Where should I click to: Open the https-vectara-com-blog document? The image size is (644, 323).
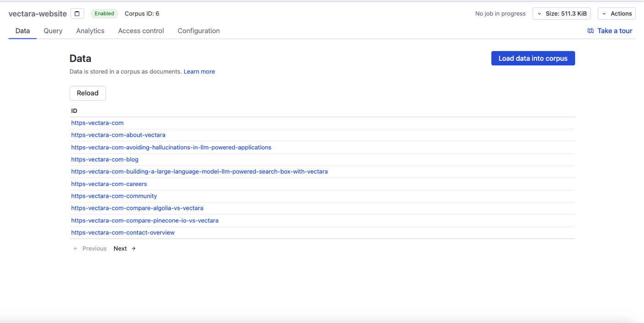[x=105, y=159]
